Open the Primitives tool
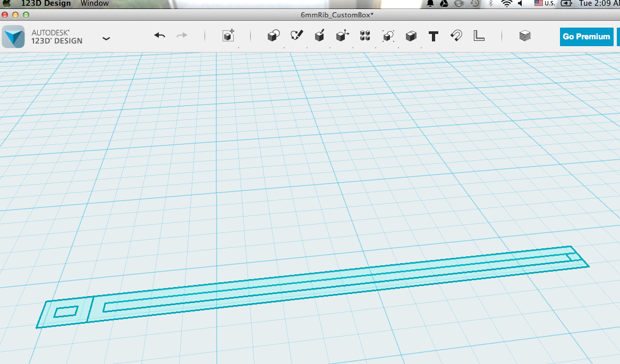Viewport: 620px width, 364px height. (x=274, y=36)
